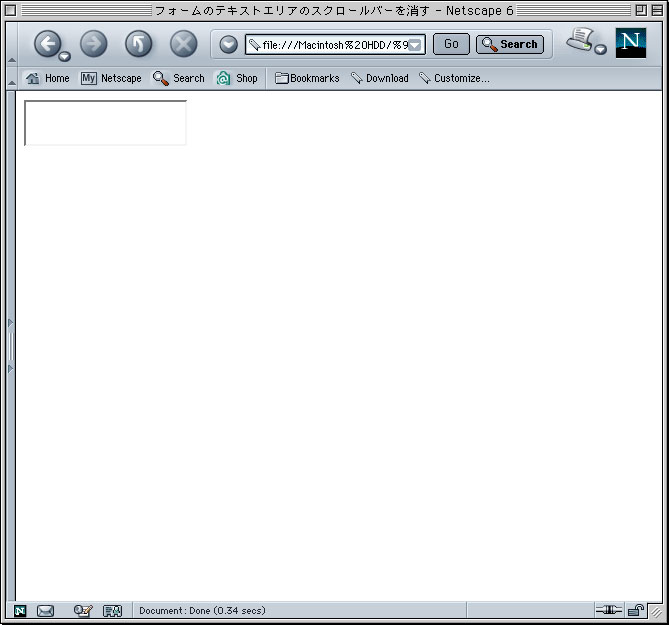Open Mail with the envelope status bar icon

pyautogui.click(x=45, y=611)
